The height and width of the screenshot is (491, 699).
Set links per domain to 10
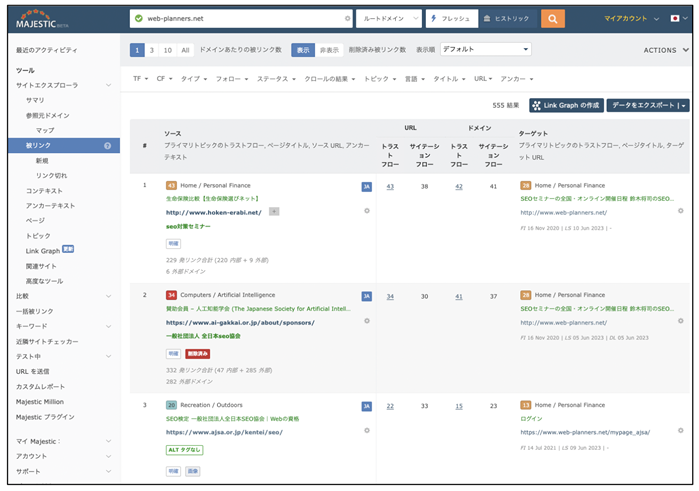pos(168,50)
